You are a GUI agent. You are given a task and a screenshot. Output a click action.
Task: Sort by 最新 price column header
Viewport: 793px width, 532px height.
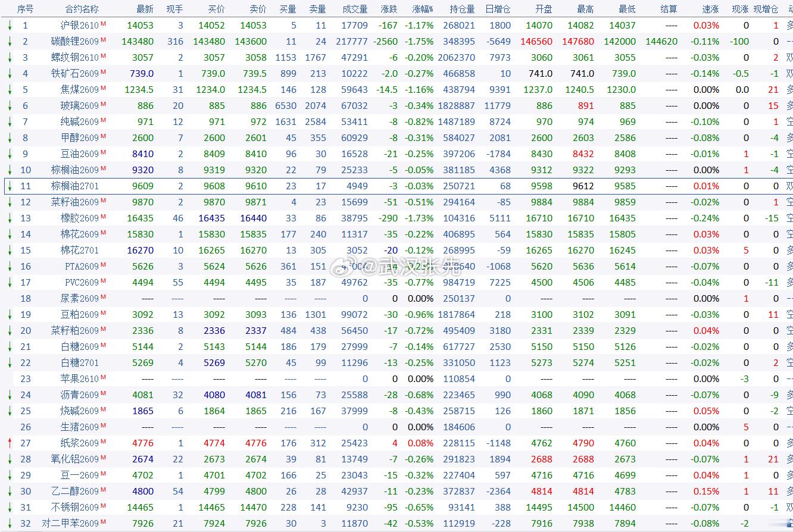[x=145, y=9]
